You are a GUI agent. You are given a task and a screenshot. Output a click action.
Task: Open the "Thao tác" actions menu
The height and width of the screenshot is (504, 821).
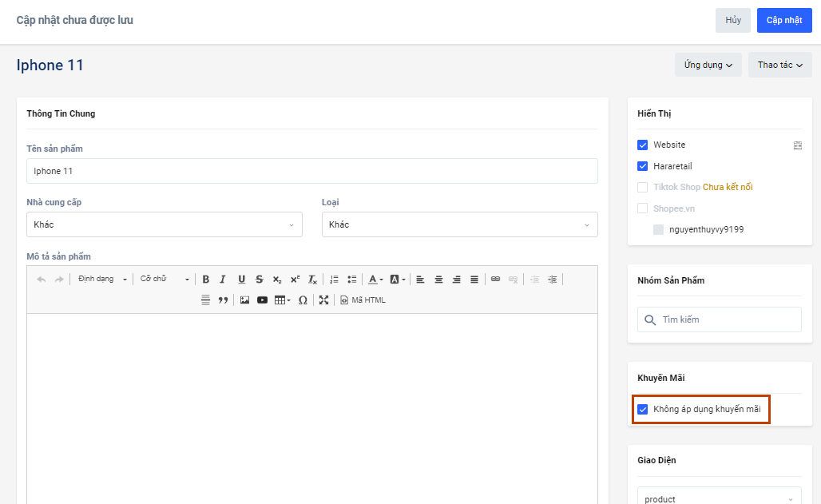(779, 65)
